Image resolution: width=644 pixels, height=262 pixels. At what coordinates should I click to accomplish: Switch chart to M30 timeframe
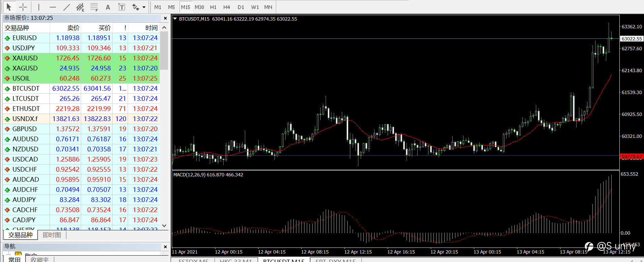(x=199, y=7)
